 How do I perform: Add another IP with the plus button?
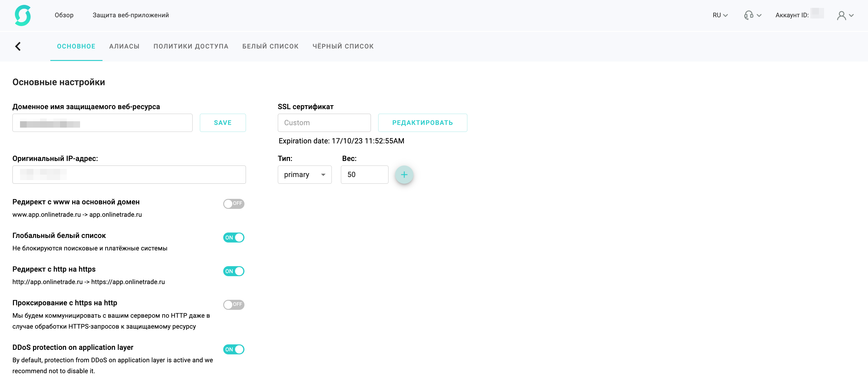(x=404, y=175)
